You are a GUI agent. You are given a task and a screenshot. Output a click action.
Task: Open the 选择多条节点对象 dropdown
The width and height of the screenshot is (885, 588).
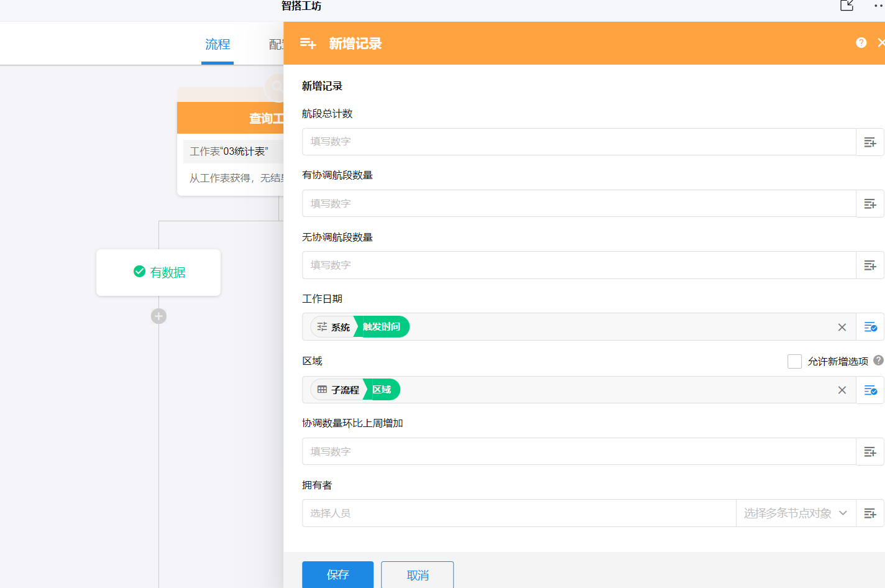pos(796,513)
